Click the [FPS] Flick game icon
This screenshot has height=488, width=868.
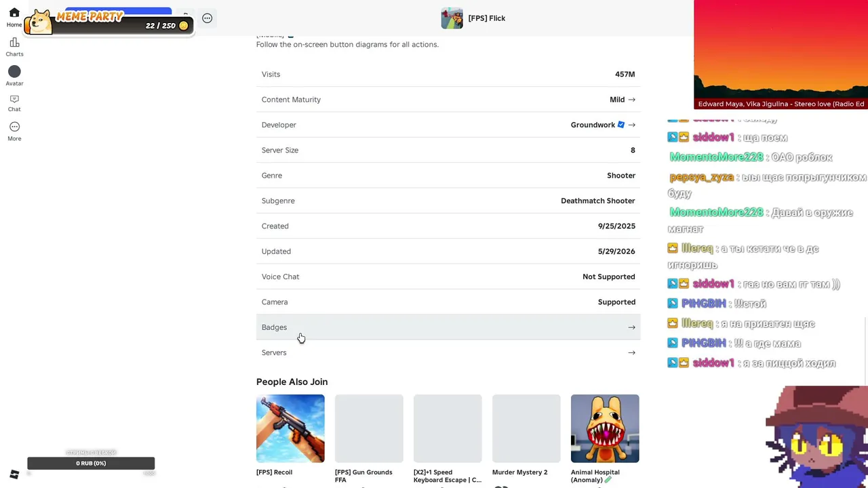click(452, 18)
